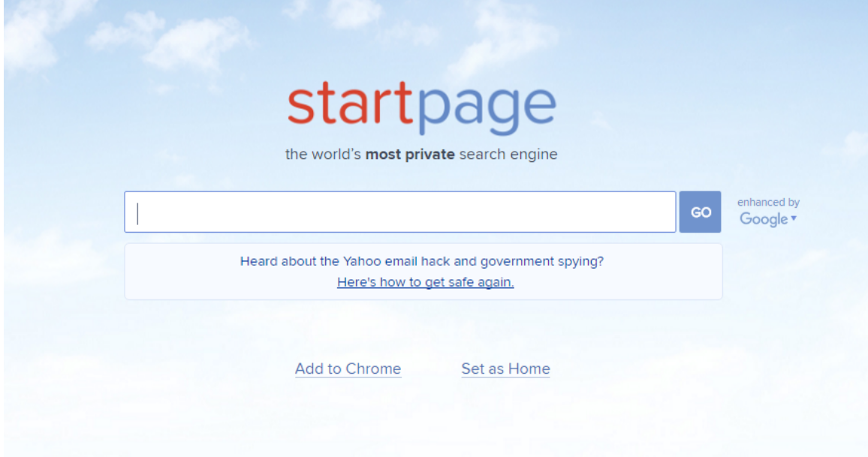Click the Add to Chrome link
The width and height of the screenshot is (868, 457).
pos(348,368)
